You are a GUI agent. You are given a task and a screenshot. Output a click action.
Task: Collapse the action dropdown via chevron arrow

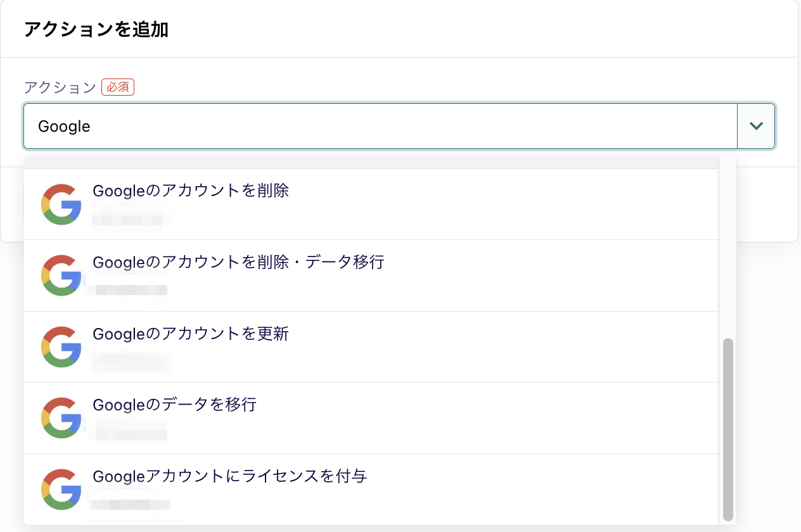(756, 126)
